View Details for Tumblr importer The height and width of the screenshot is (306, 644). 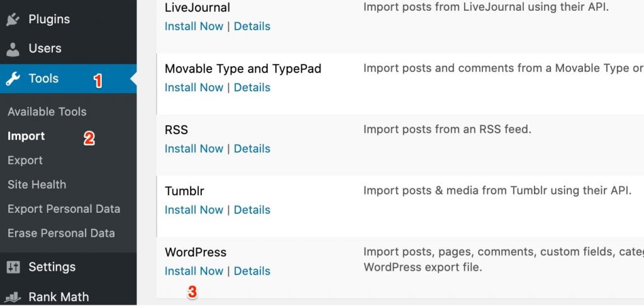[x=252, y=210]
